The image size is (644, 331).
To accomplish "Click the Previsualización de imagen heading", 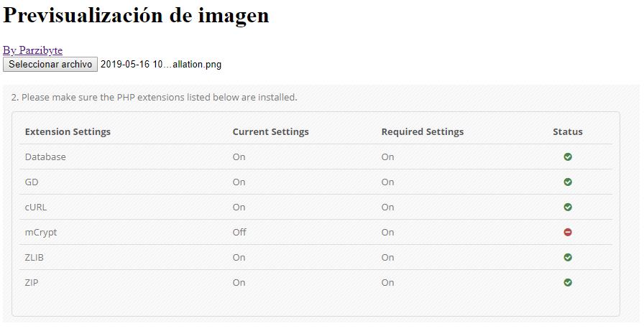I will click(x=136, y=16).
